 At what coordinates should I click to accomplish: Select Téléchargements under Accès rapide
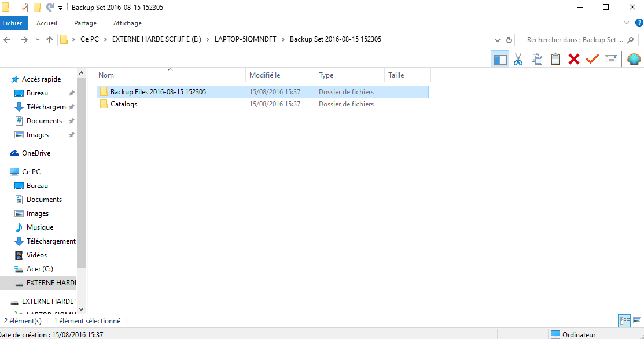46,107
